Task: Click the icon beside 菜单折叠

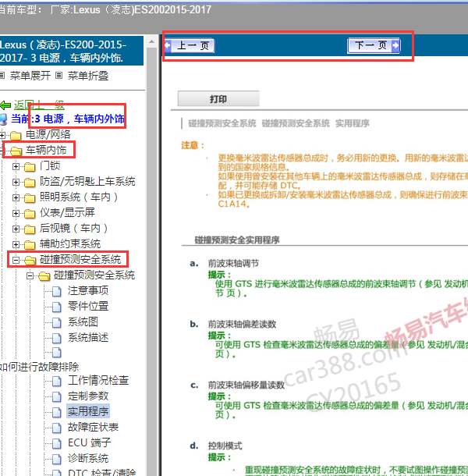Action: tap(58, 75)
